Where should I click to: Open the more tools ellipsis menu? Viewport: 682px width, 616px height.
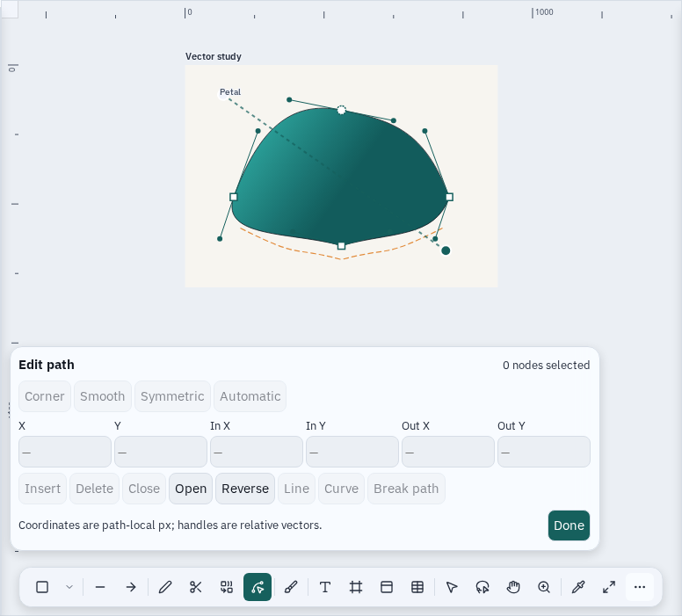(640, 587)
